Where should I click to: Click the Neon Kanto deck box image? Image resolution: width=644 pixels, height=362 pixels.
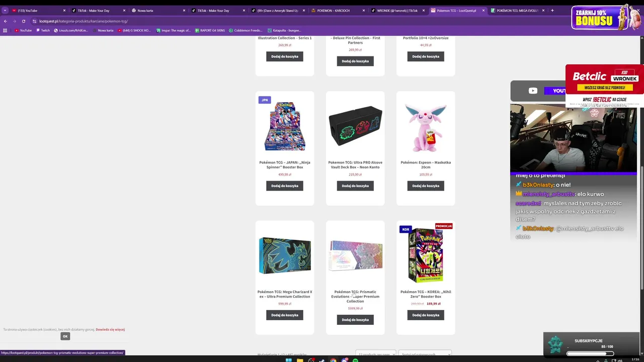pyautogui.click(x=355, y=126)
